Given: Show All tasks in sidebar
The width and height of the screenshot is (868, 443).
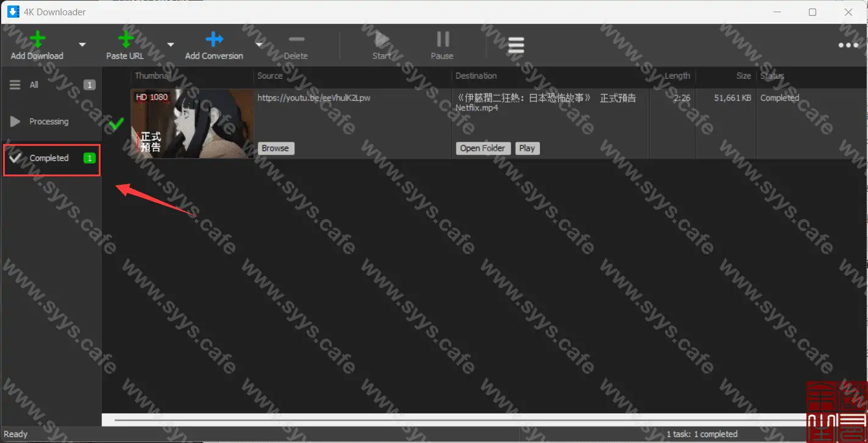Looking at the screenshot, I should 34,85.
